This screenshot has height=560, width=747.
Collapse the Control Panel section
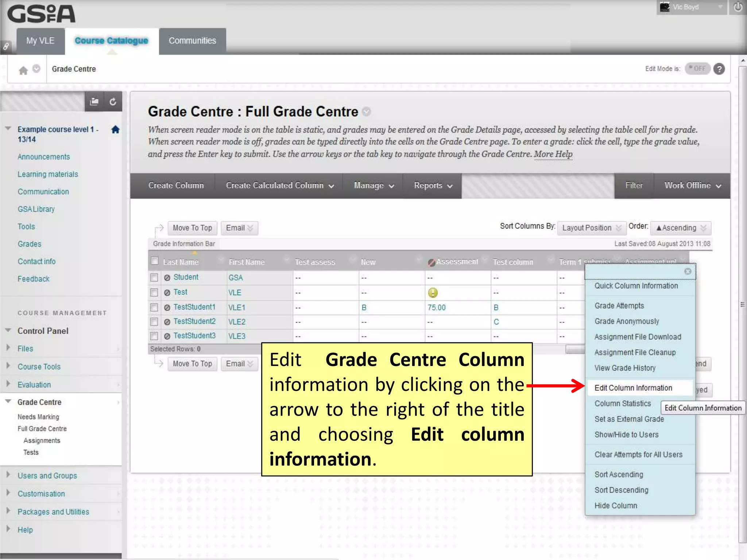(8, 331)
